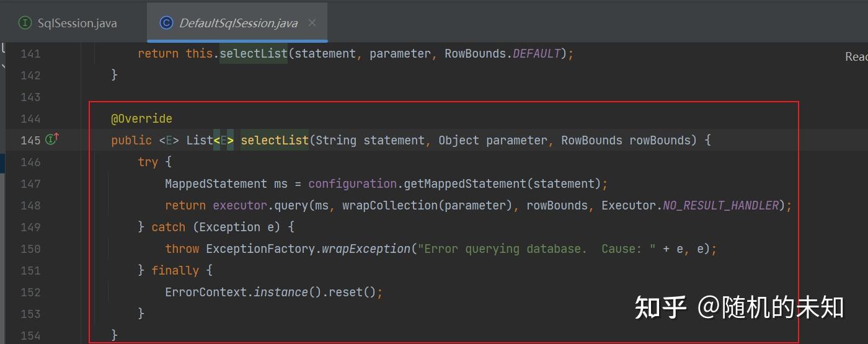Screen dimensions: 868x344
Task: Click the Reader mode label
Action: (x=856, y=57)
